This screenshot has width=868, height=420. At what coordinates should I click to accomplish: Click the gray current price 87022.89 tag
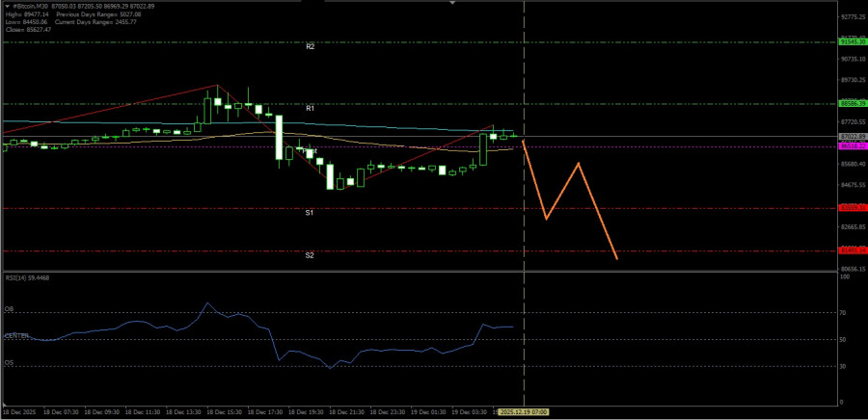point(852,137)
